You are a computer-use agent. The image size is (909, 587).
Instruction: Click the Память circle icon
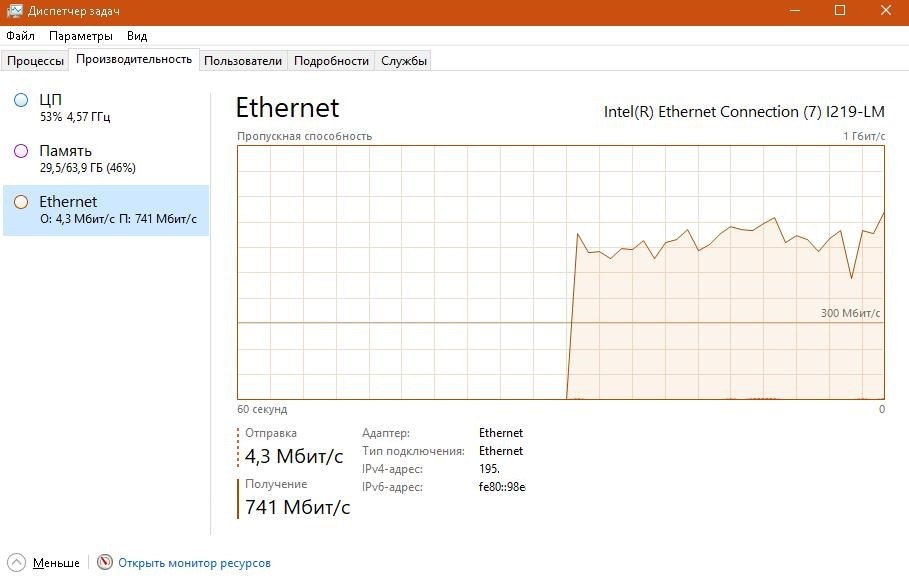click(x=21, y=151)
